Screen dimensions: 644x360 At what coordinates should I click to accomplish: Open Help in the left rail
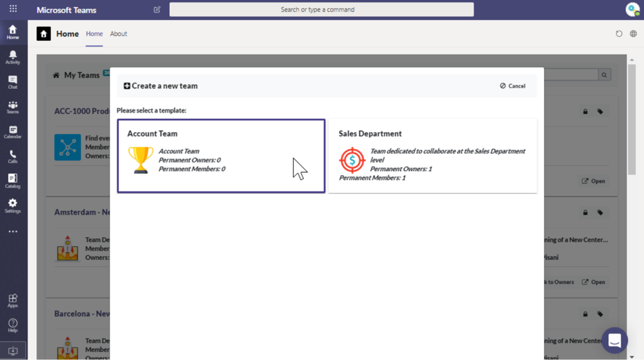tap(13, 325)
